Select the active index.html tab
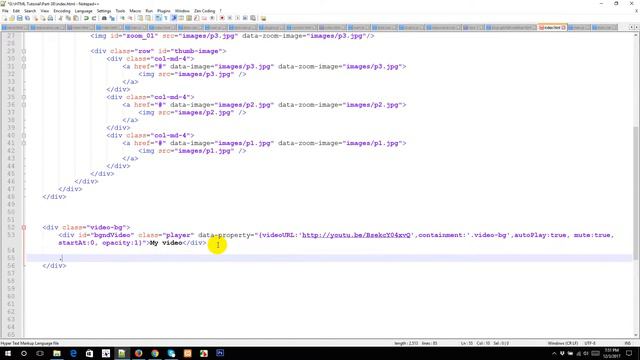This screenshot has height=360, width=640. 551,27
